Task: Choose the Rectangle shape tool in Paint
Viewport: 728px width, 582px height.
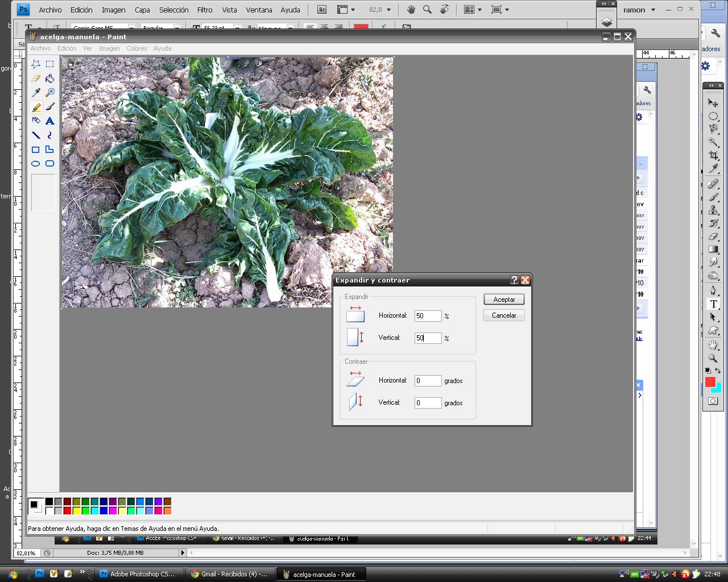Action: (x=36, y=149)
